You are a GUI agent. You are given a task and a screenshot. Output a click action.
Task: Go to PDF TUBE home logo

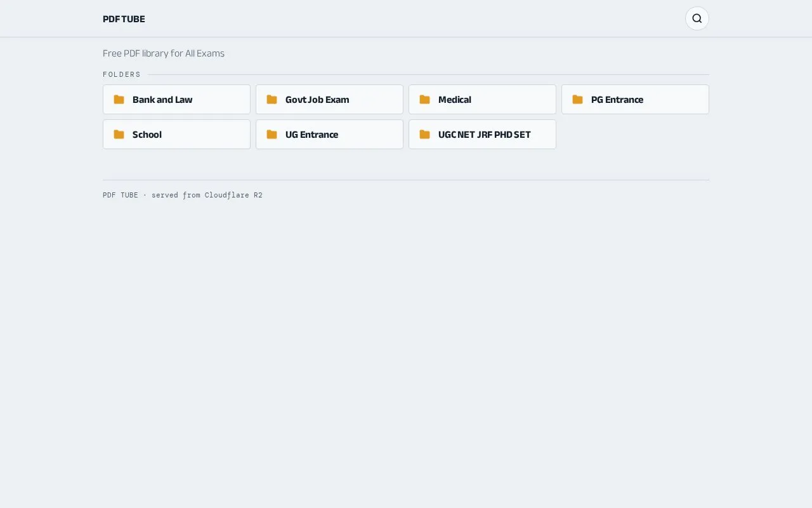pyautogui.click(x=124, y=19)
